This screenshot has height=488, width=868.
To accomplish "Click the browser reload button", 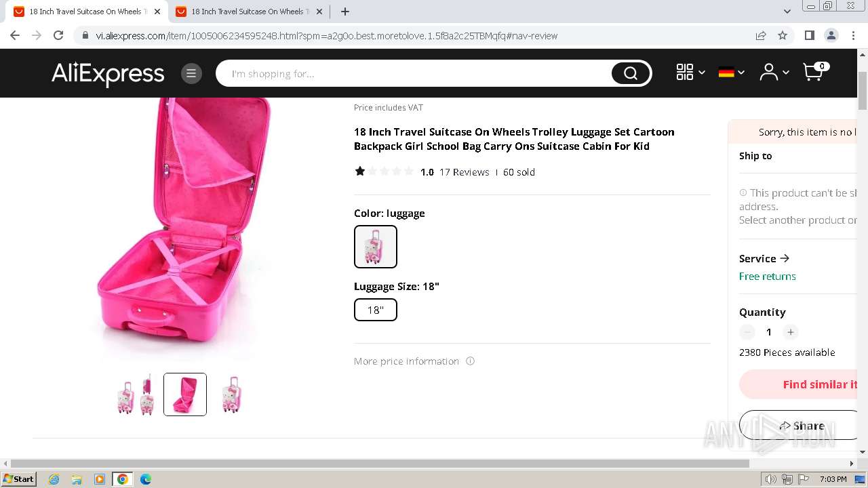I will tap(58, 35).
